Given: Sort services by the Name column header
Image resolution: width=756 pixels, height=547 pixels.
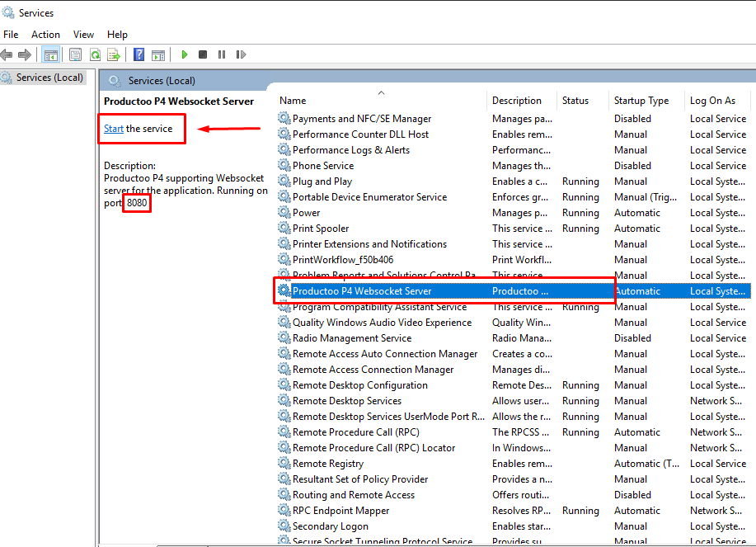Looking at the screenshot, I should pyautogui.click(x=293, y=101).
